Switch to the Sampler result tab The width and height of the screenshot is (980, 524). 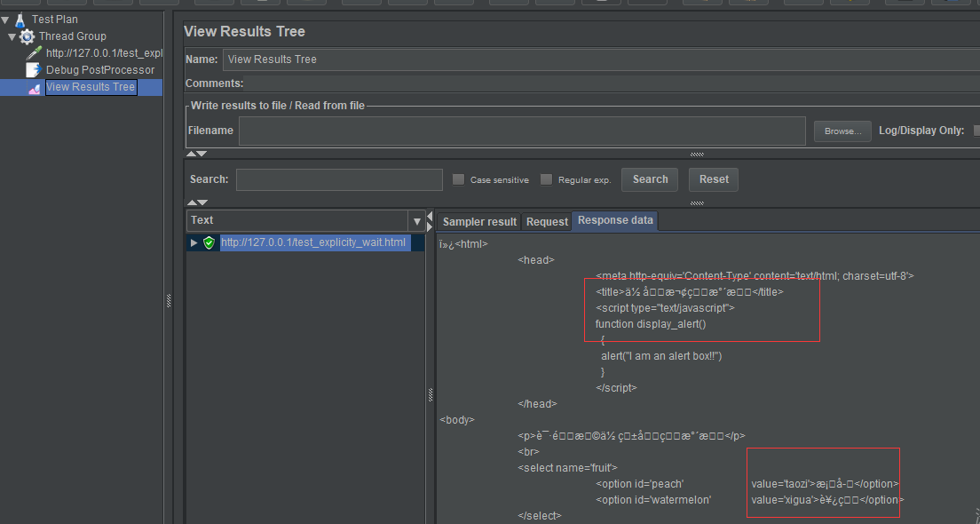(479, 221)
